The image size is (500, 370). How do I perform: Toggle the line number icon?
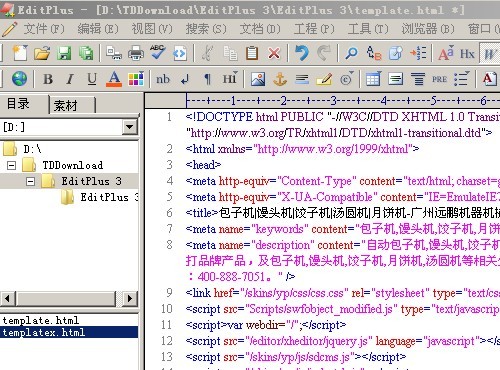(418, 53)
